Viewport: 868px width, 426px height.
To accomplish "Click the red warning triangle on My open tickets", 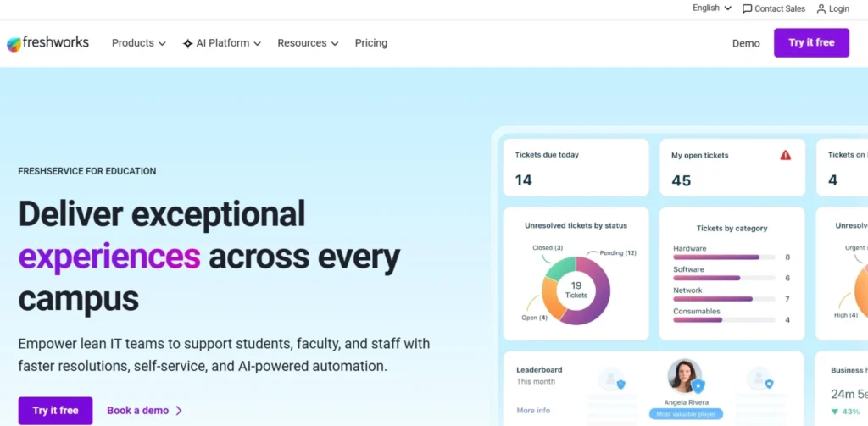I will point(786,156).
